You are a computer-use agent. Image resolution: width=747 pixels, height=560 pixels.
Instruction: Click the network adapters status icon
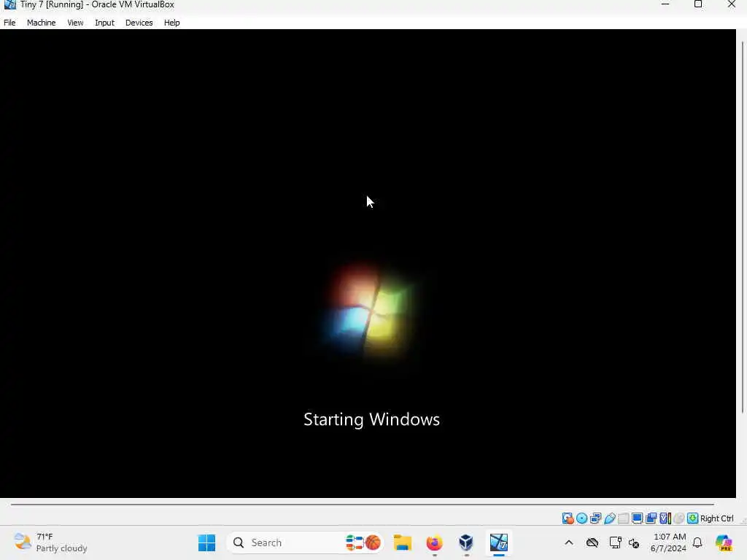point(595,518)
